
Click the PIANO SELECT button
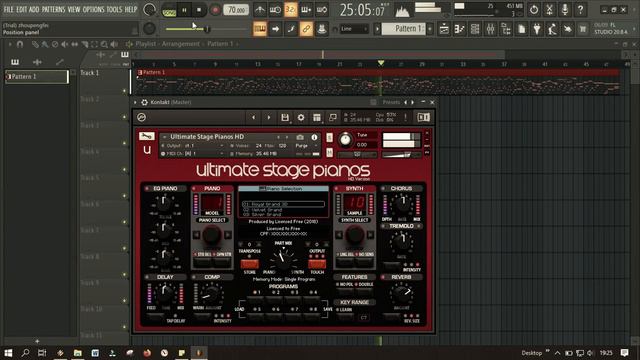[212, 220]
